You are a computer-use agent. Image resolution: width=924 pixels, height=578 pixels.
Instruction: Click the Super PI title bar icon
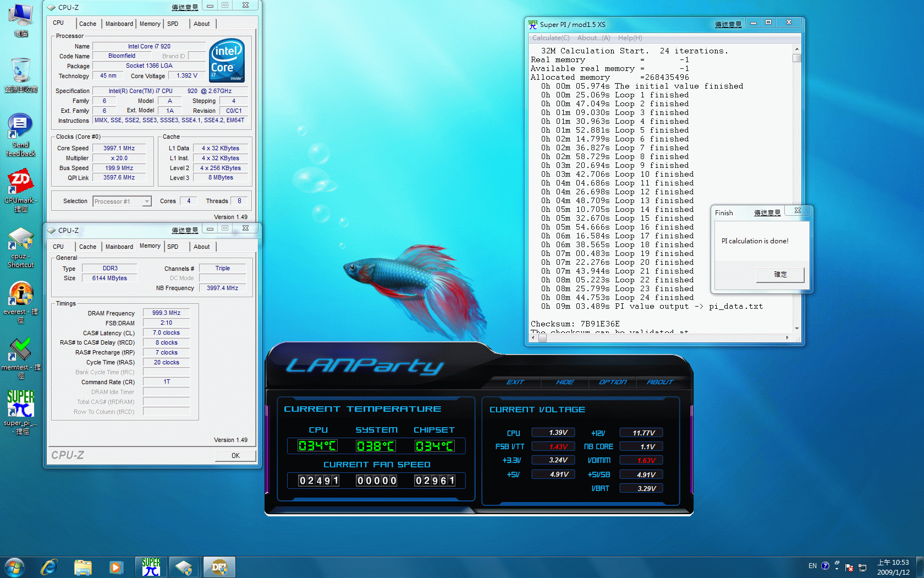[x=533, y=24]
